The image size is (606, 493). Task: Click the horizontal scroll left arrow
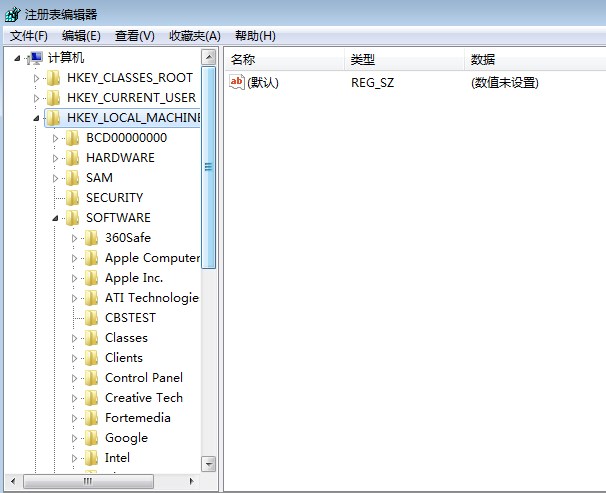[14, 481]
